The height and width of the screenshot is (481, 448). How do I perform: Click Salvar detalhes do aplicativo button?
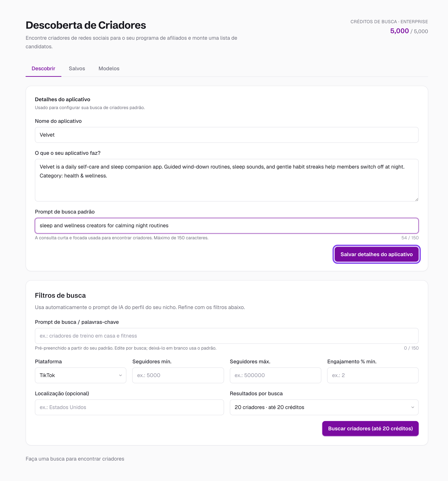click(x=376, y=254)
